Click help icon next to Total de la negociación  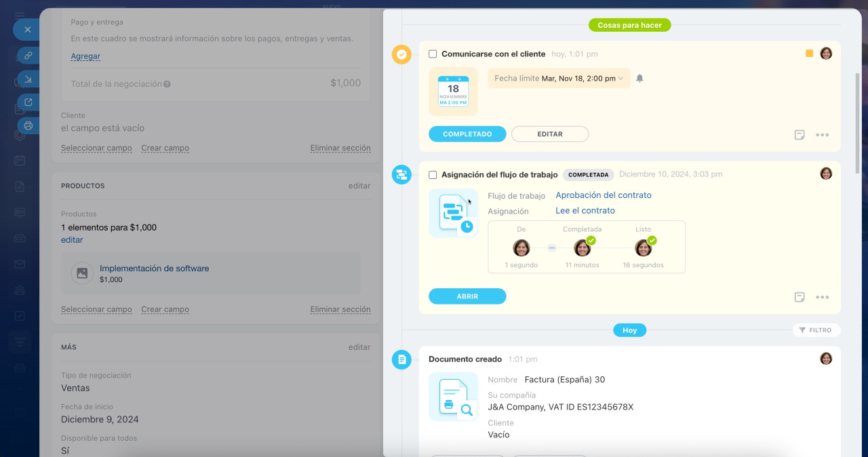tap(167, 84)
